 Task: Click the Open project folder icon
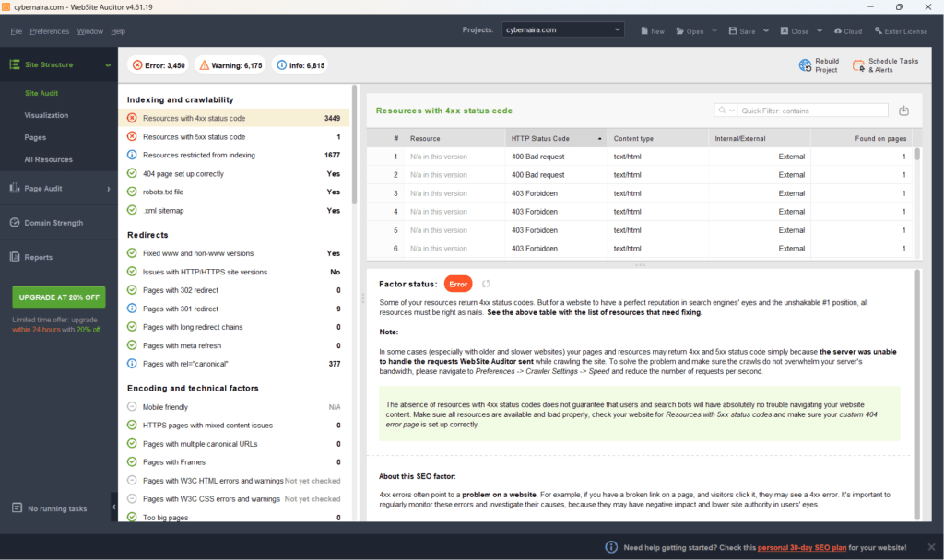[679, 31]
